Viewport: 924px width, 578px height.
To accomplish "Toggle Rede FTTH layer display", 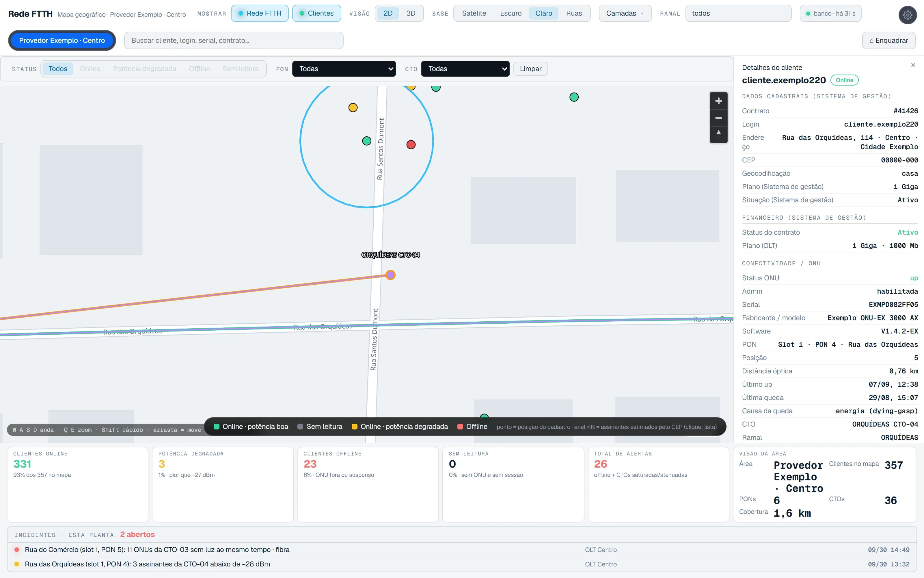I will [260, 13].
